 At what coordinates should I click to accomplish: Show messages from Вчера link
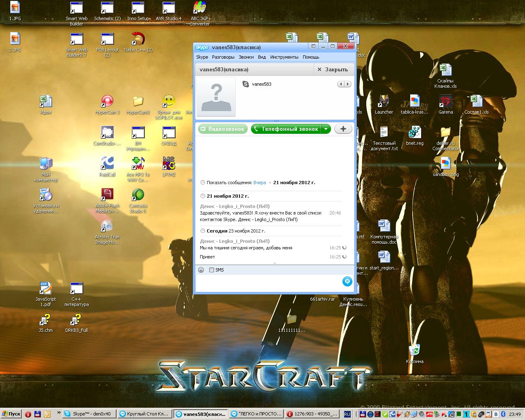(x=260, y=183)
